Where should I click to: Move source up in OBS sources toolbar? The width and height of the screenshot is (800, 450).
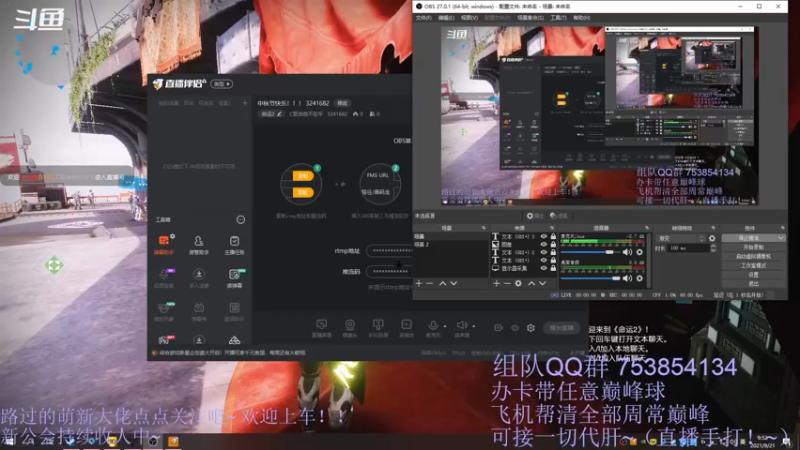(531, 283)
